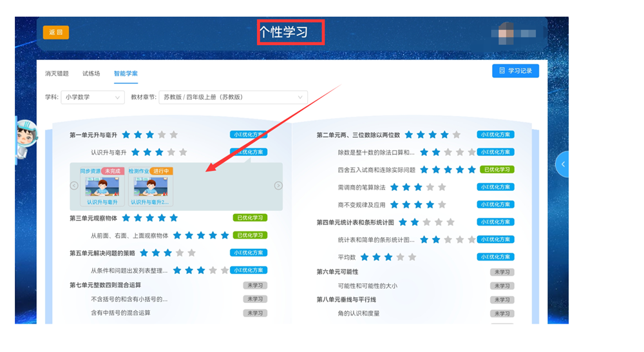Click the carousel previous arrow icon

(x=74, y=186)
